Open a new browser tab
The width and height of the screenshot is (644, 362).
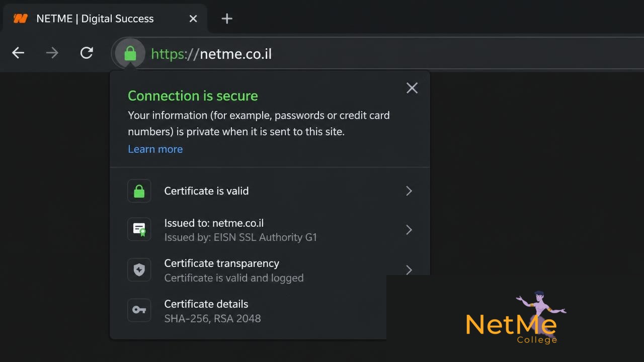click(227, 19)
